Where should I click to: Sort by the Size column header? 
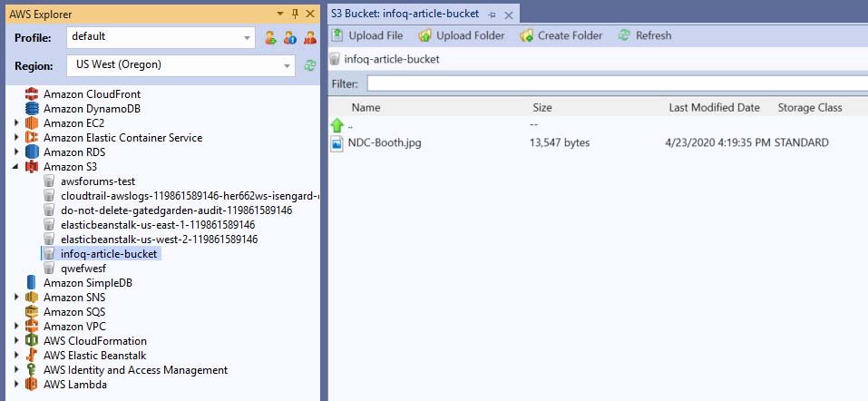point(542,108)
